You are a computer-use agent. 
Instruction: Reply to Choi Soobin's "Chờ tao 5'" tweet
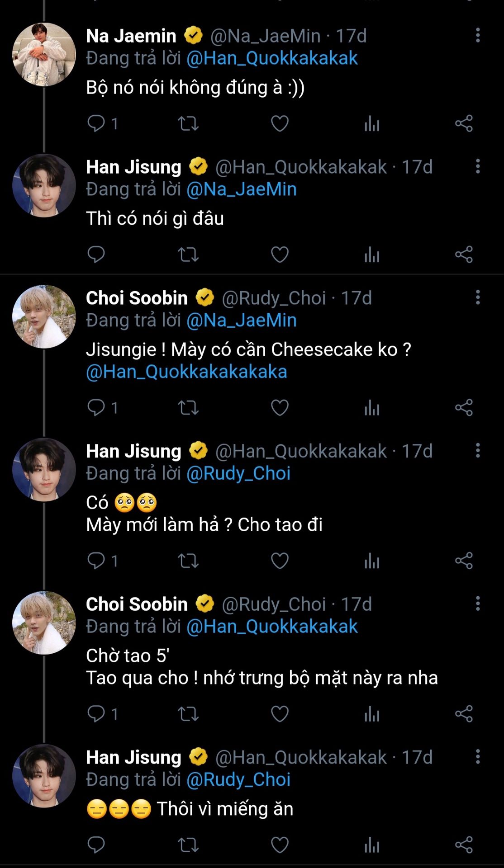pos(96,714)
